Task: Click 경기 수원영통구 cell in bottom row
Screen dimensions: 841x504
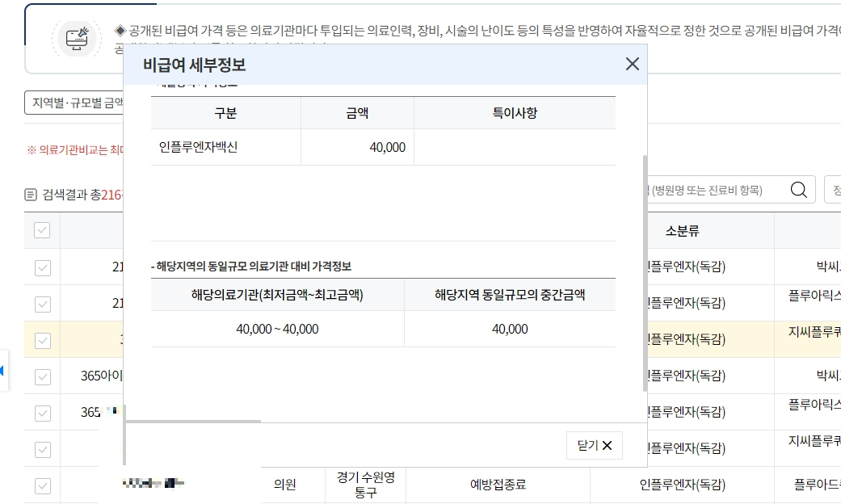Action: [366, 485]
